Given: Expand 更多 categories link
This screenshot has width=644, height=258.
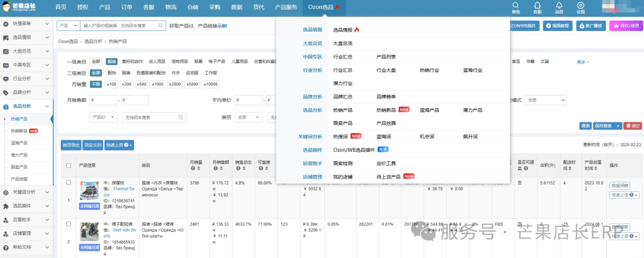Looking at the screenshot, I should point(583,62).
